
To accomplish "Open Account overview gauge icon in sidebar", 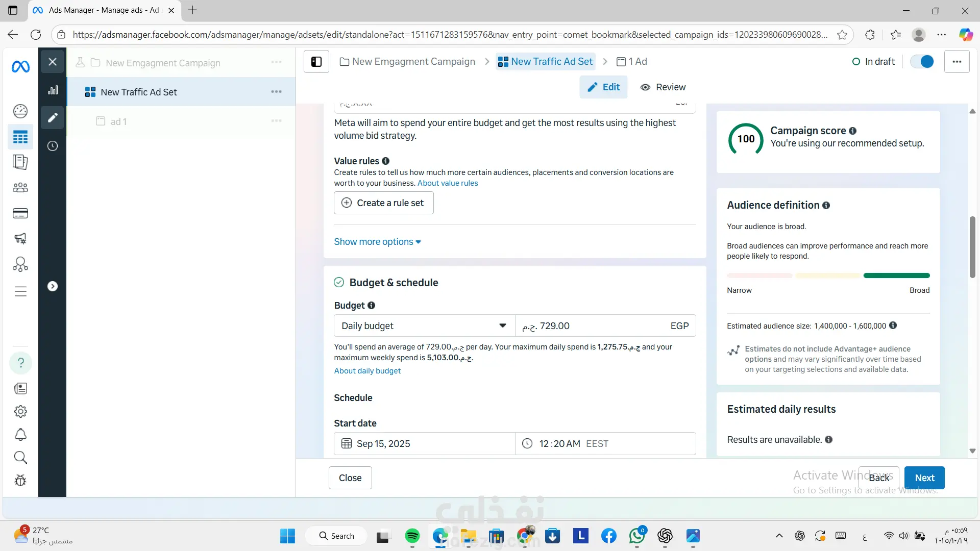I will click(x=20, y=111).
